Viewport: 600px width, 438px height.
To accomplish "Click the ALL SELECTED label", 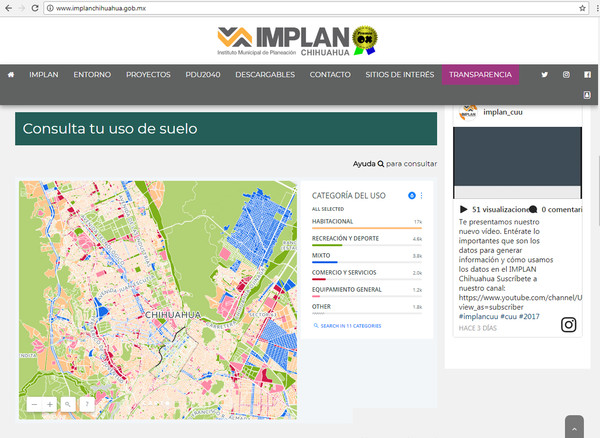I will [328, 209].
